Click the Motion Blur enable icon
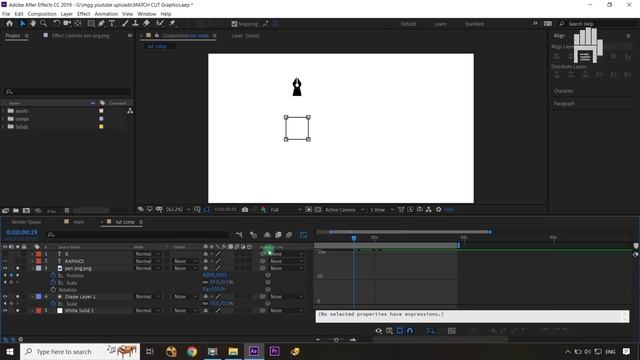Screen dimensions: 640x360 pos(289,235)
